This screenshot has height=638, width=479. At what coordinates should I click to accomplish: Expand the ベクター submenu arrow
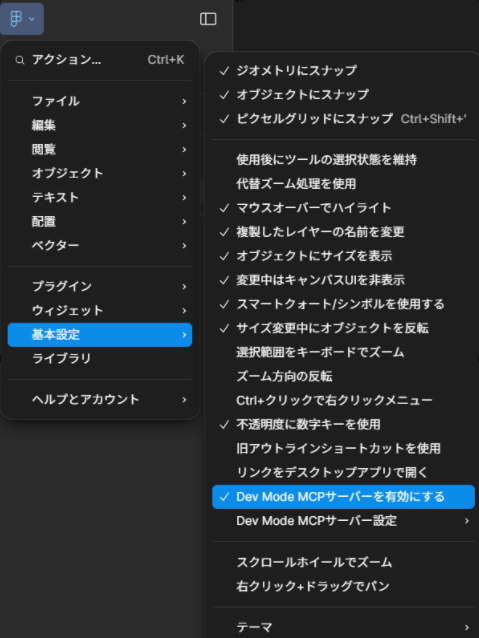pyautogui.click(x=184, y=245)
